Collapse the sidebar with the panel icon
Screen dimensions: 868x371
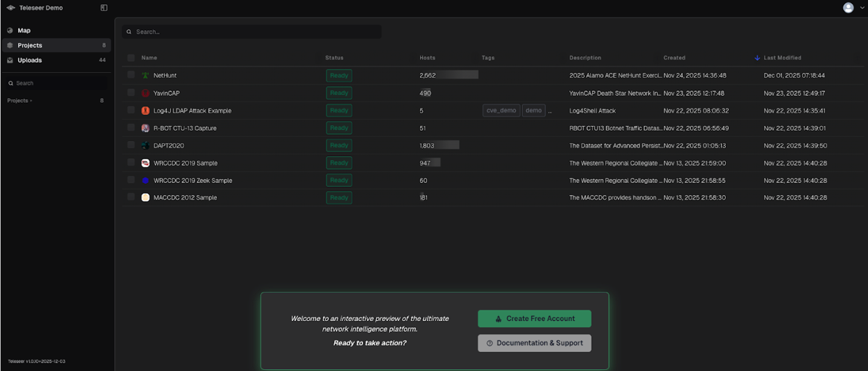(104, 8)
